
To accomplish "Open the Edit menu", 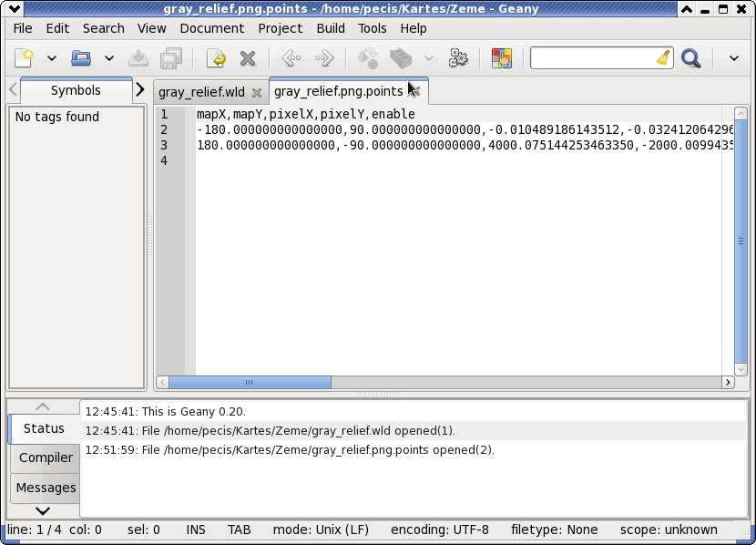I will point(57,28).
